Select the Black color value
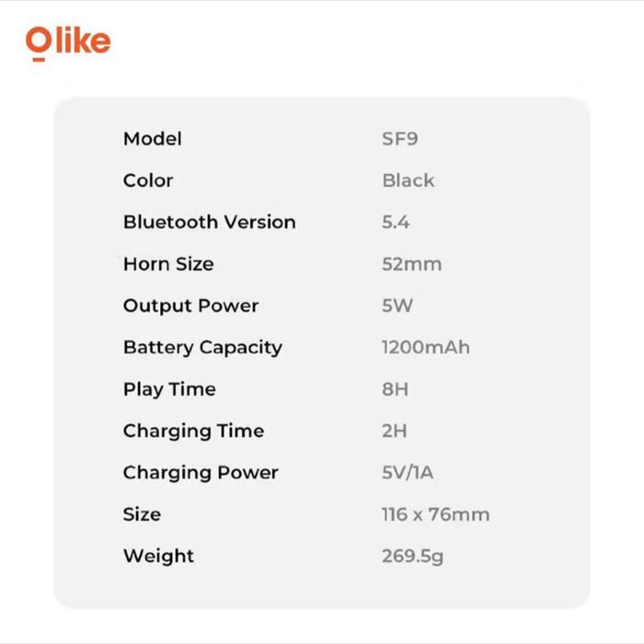644x644 pixels. pos(408,180)
